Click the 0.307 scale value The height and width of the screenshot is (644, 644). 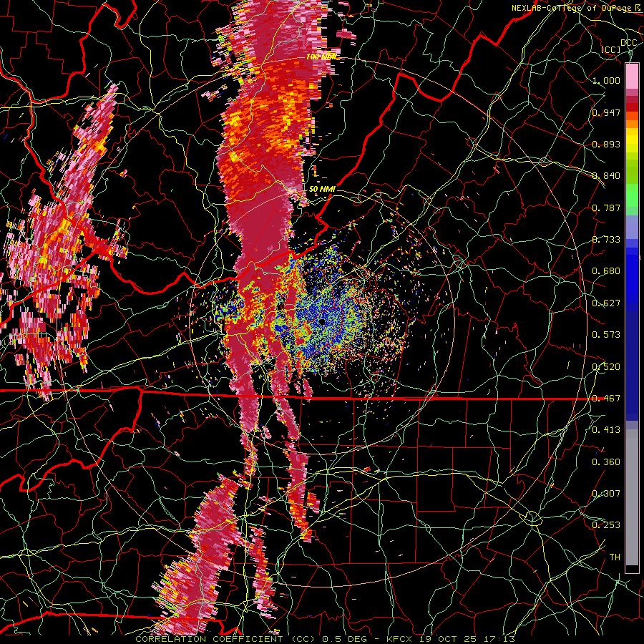click(x=606, y=493)
